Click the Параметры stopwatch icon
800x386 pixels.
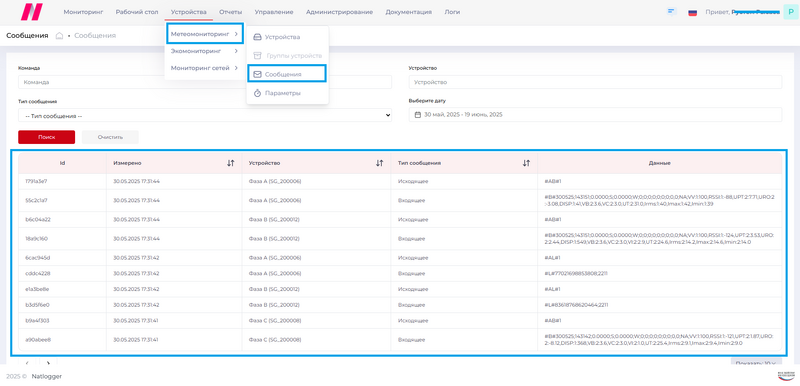pyautogui.click(x=258, y=93)
